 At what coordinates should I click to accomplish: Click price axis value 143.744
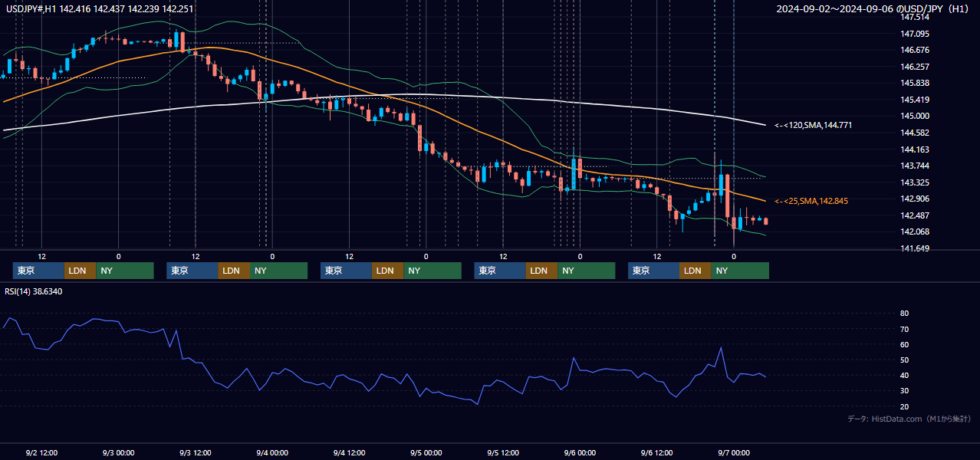click(915, 166)
